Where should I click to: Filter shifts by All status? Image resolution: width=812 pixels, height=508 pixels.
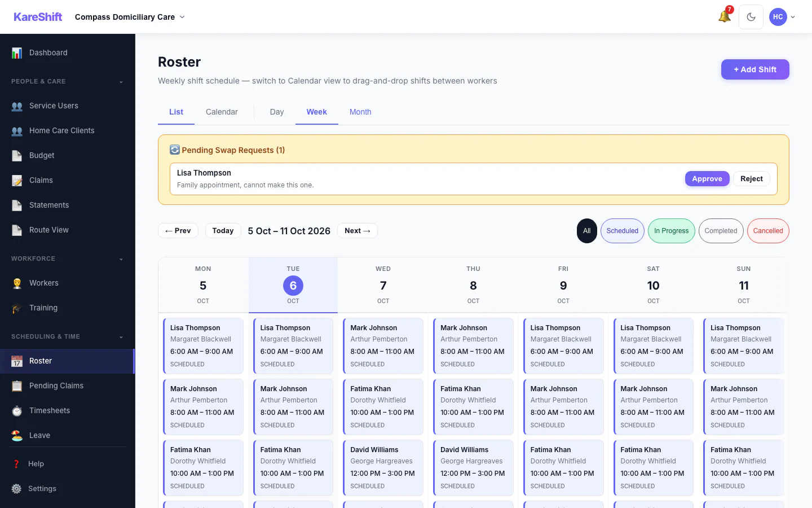coord(586,231)
